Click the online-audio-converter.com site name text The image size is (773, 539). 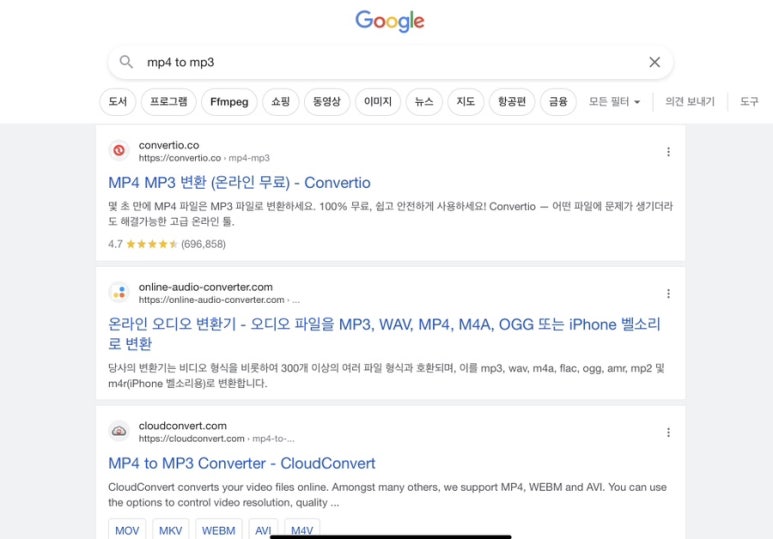[x=206, y=287]
